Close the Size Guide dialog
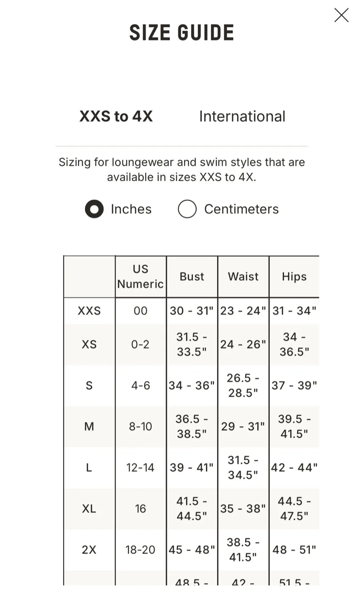364x612 pixels. (341, 15)
